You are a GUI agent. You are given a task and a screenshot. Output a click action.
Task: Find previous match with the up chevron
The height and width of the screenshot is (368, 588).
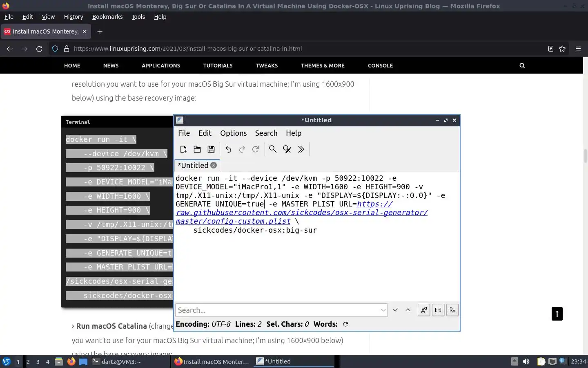(408, 310)
